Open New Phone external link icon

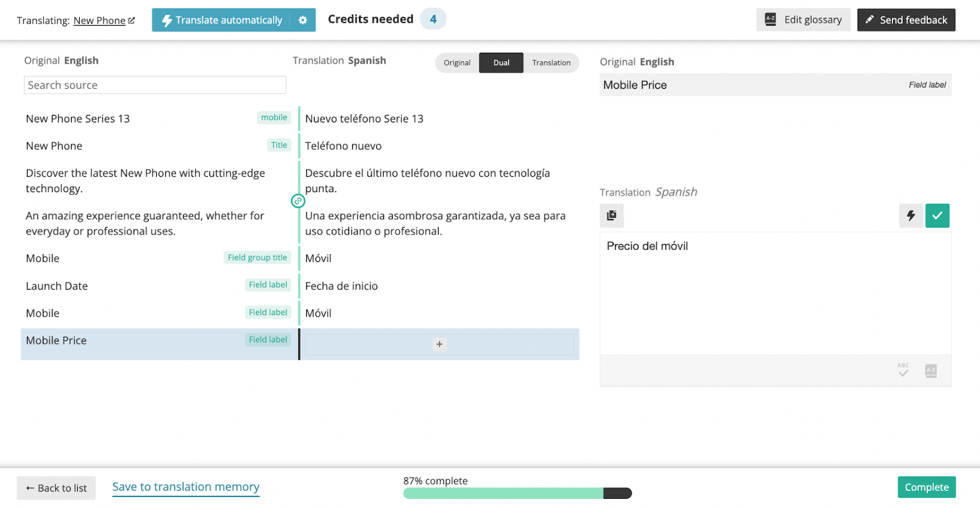[132, 21]
